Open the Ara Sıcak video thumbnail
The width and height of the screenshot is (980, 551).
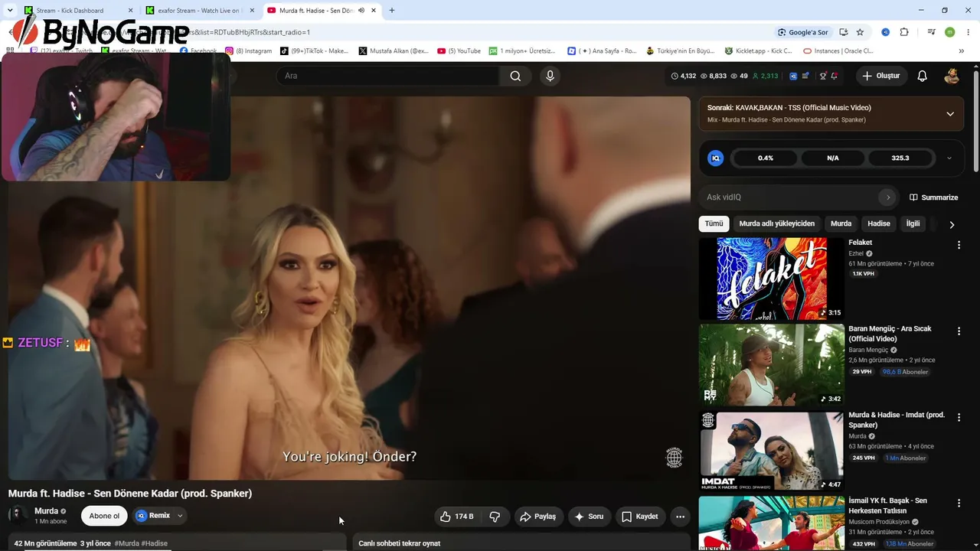[x=772, y=365]
